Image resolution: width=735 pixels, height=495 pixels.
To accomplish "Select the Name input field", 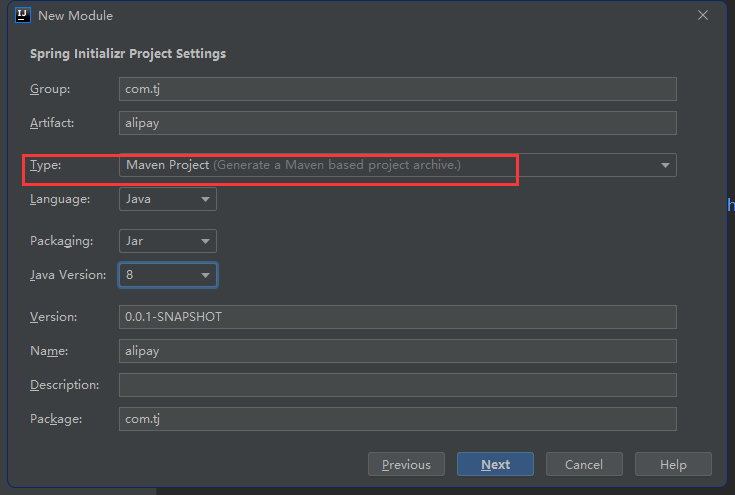I will [397, 351].
